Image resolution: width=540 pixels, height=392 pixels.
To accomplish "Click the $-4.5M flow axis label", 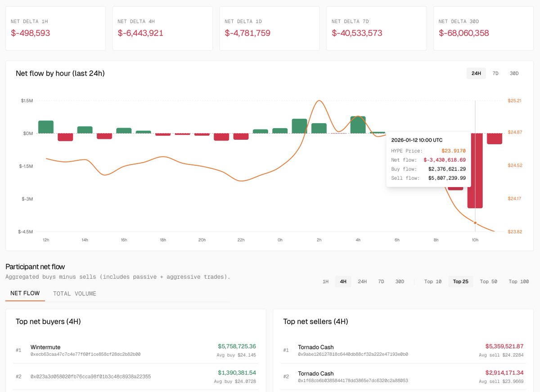I will click(25, 232).
